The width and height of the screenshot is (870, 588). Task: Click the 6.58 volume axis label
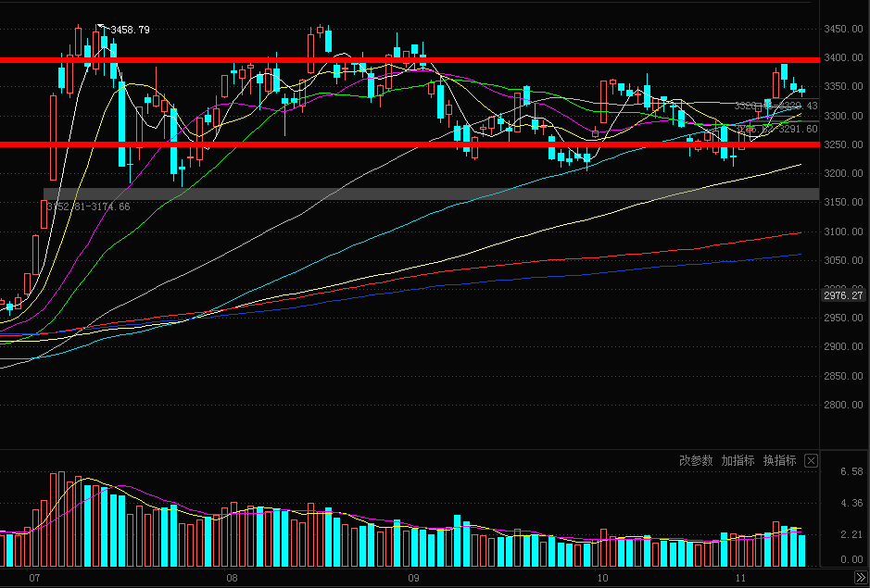851,472
